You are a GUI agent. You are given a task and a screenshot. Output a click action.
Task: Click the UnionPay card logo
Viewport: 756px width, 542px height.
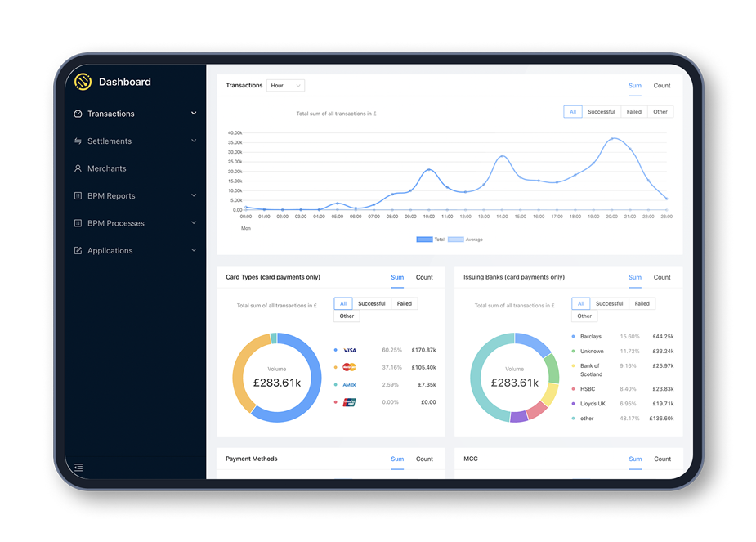pos(349,402)
